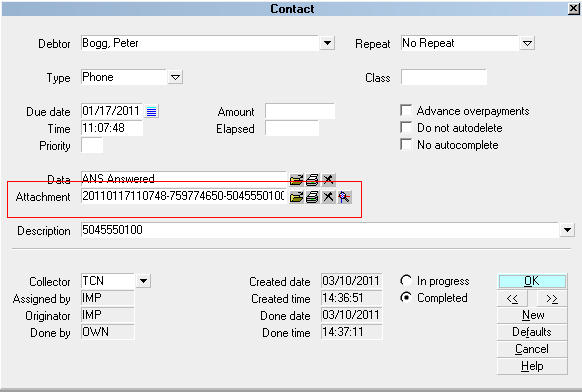Viewport: 582px width, 392px height.
Task: Click Created date value 03/10/2011
Action: [351, 281]
